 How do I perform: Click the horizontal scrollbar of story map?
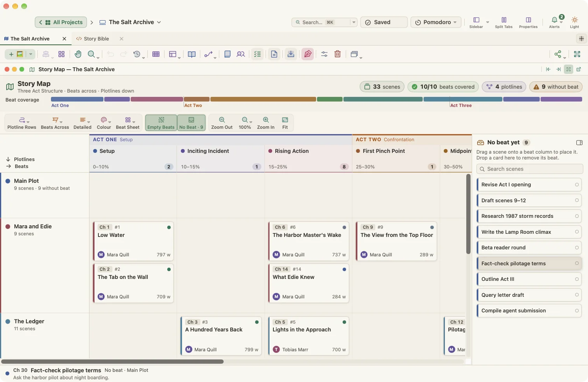112,361
